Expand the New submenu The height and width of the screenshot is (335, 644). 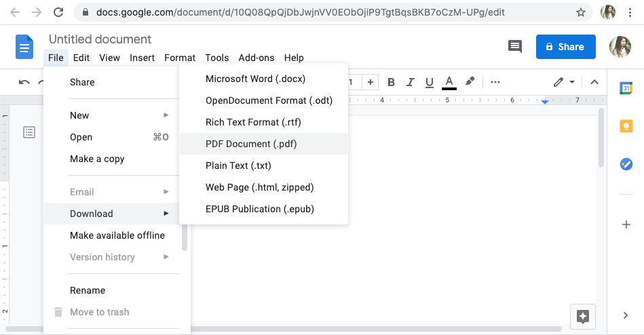click(117, 115)
